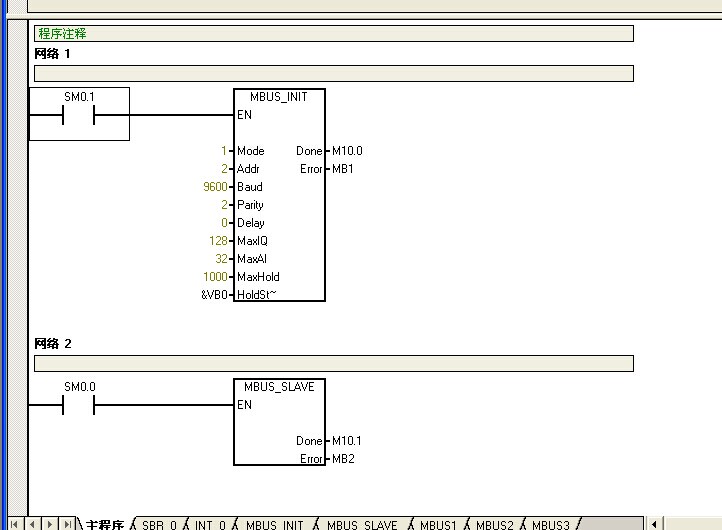The height and width of the screenshot is (530, 722).
Task: Select the SM0.1 contact in network 1
Action: tap(79, 114)
